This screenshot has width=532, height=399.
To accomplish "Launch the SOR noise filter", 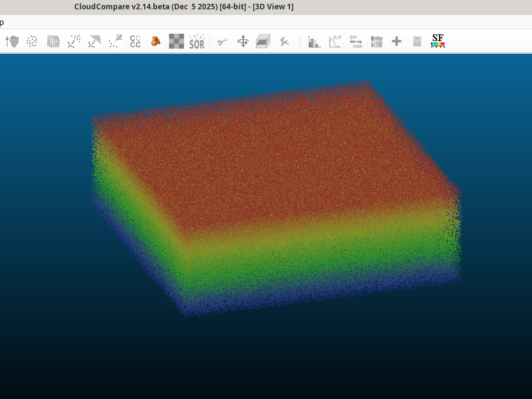I will pyautogui.click(x=196, y=41).
